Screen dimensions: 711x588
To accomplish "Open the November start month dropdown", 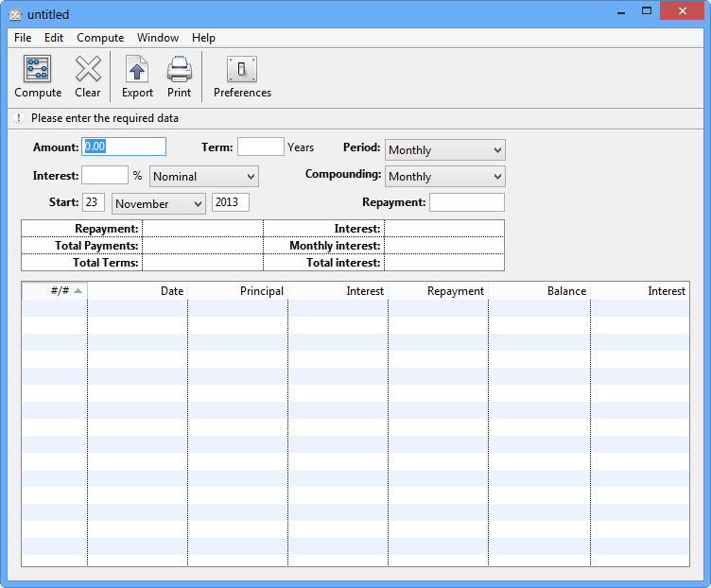I will point(158,204).
